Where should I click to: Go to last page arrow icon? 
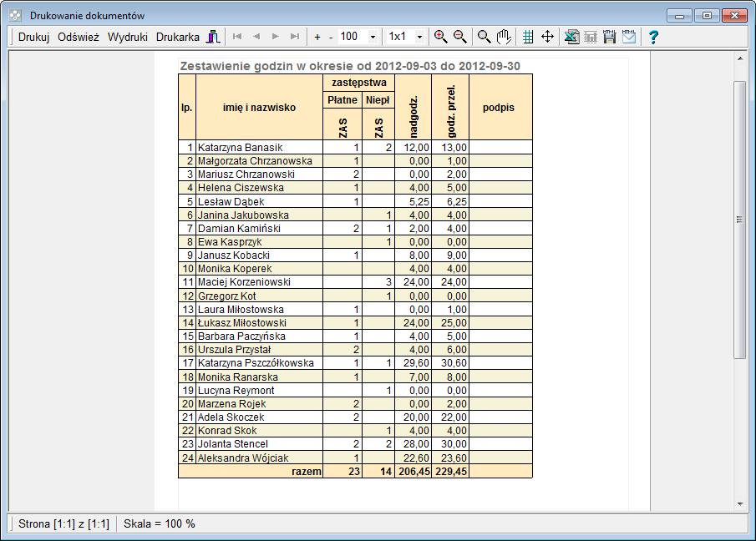tap(295, 37)
